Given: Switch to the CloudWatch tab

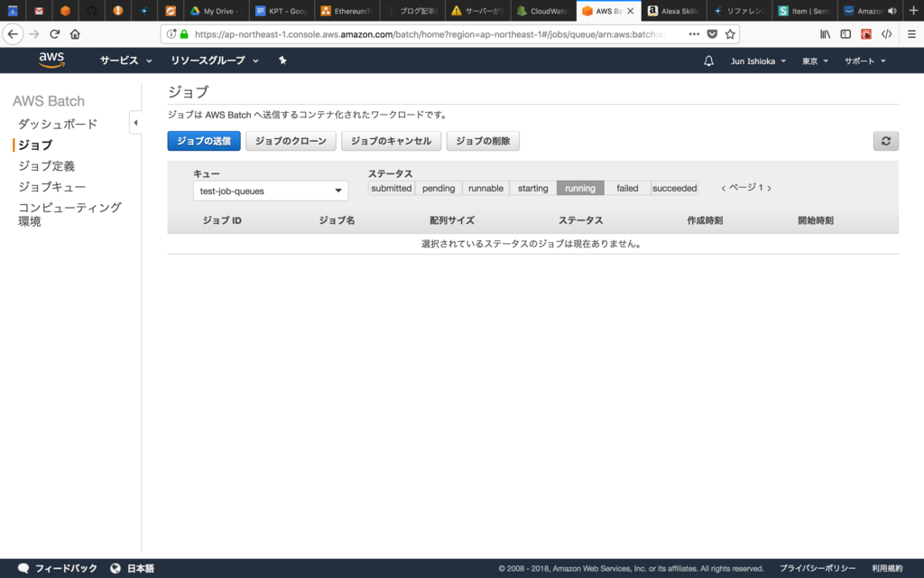Looking at the screenshot, I should click(542, 11).
